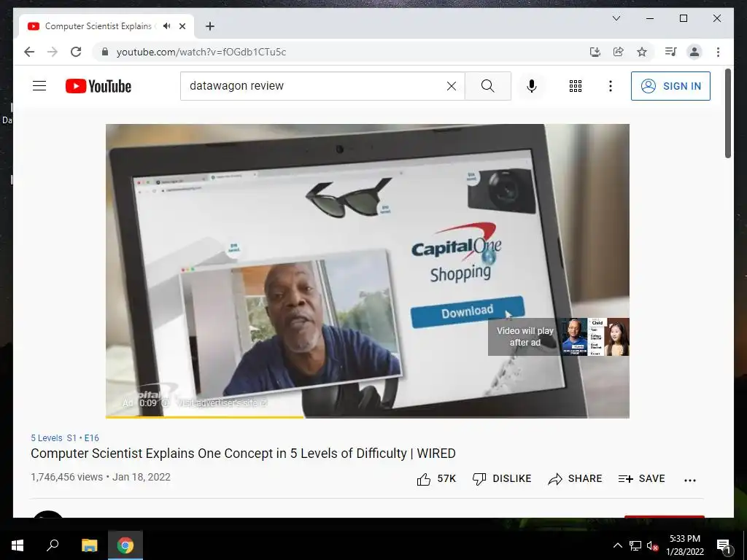The width and height of the screenshot is (747, 560).
Task: Open File Explorer from taskbar
Action: 89,545
